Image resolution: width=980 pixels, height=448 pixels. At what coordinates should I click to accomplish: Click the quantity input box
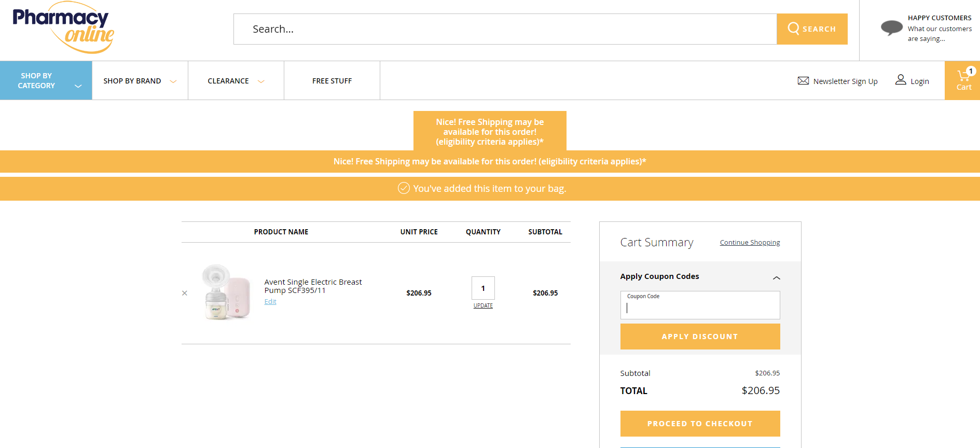[x=483, y=288]
